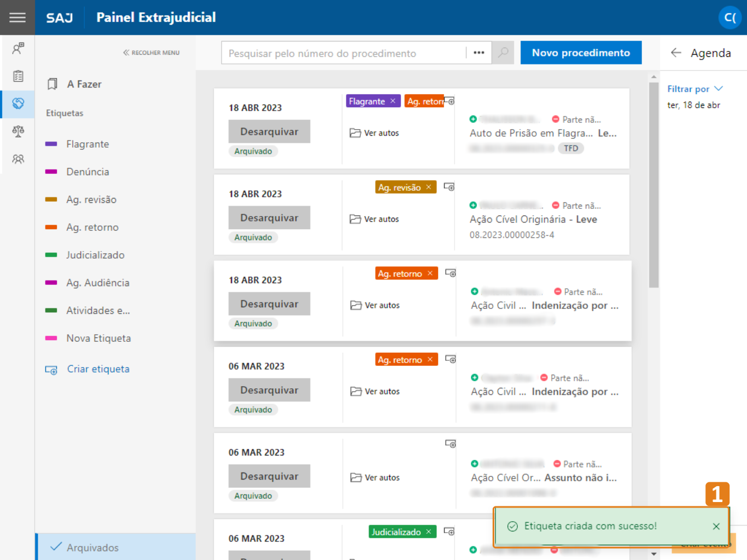This screenshot has width=747, height=560.
Task: Remove Ag. retorno tag on 06 MAR Ação Civil card
Action: tap(430, 359)
